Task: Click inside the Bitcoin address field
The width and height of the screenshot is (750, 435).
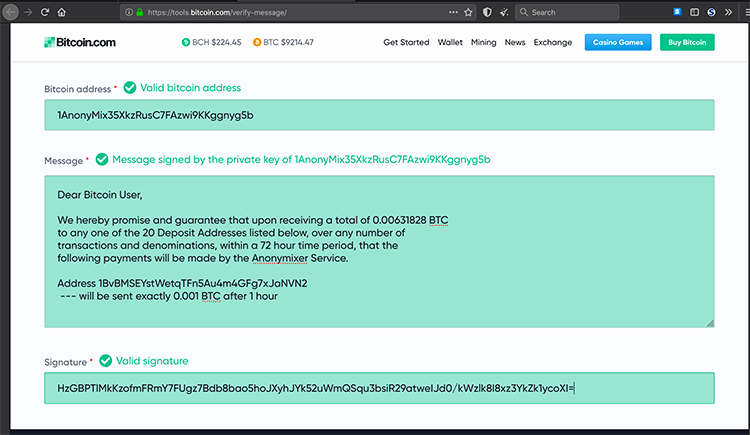Action: coord(379,115)
